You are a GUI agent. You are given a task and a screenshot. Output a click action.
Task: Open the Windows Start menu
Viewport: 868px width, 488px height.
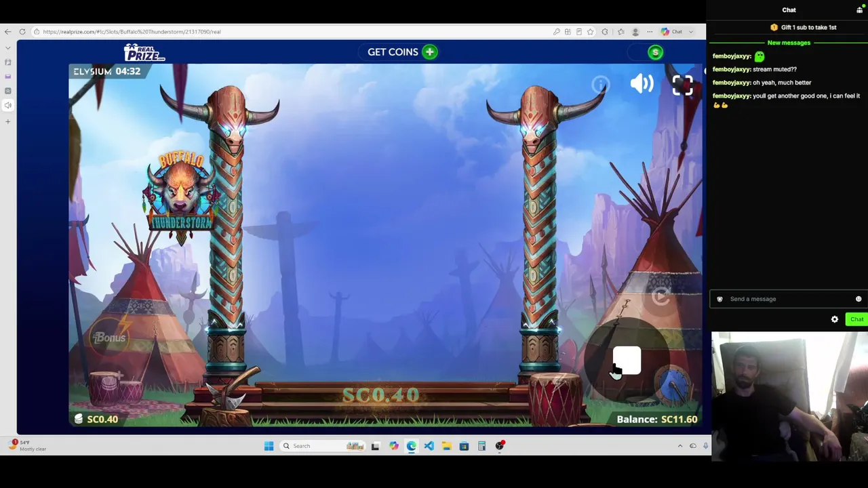pyautogui.click(x=269, y=445)
